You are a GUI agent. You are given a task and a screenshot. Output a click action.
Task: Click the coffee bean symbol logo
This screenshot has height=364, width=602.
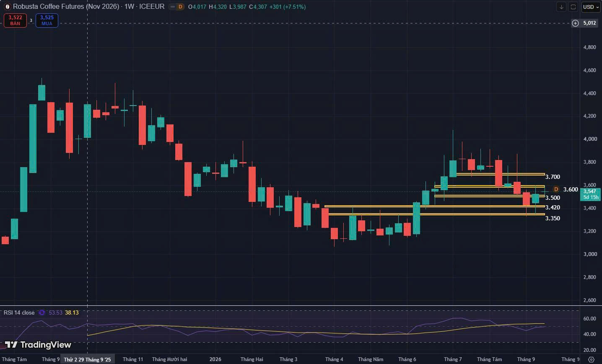point(8,7)
